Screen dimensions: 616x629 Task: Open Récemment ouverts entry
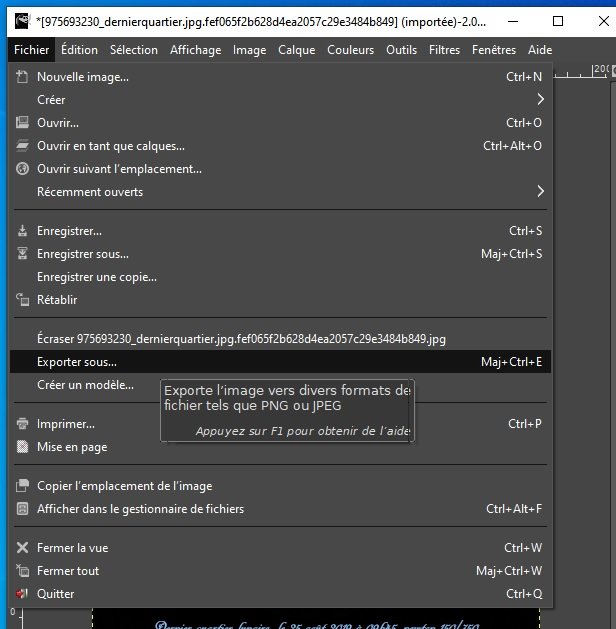tap(280, 191)
